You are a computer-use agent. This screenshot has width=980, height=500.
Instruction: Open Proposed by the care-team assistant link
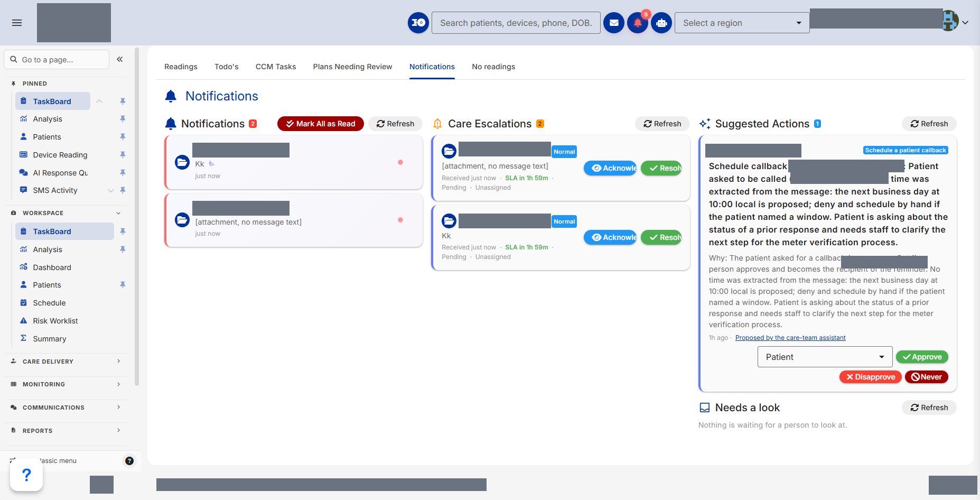(x=790, y=338)
